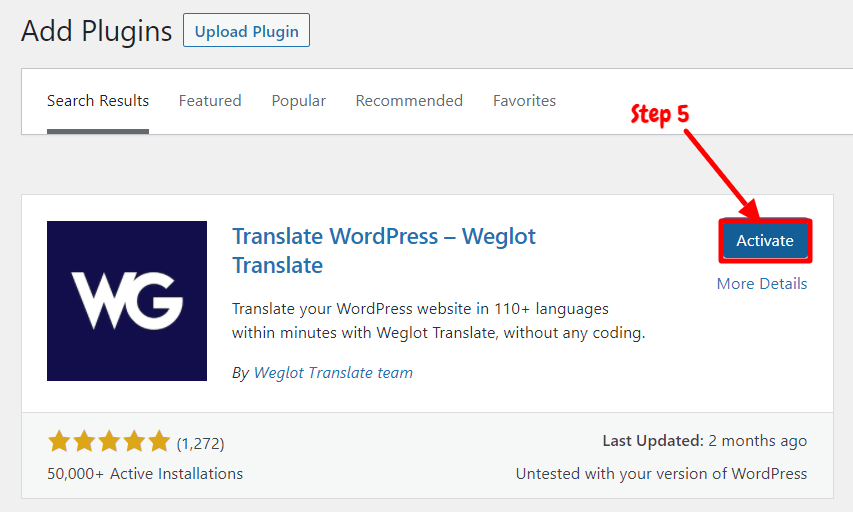Open More Details for Weglot plugin
Image resolution: width=853 pixels, height=512 pixels.
pyautogui.click(x=762, y=283)
